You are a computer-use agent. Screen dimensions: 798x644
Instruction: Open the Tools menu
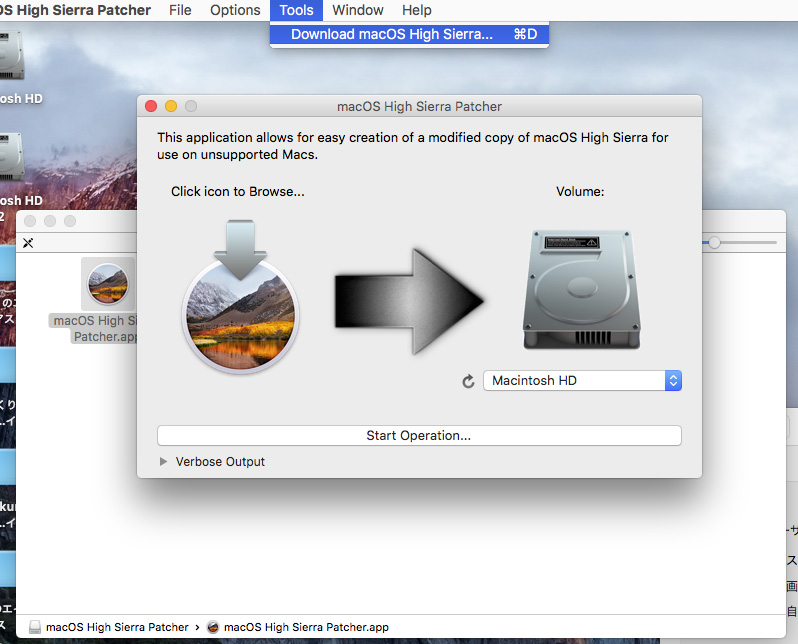coord(296,10)
